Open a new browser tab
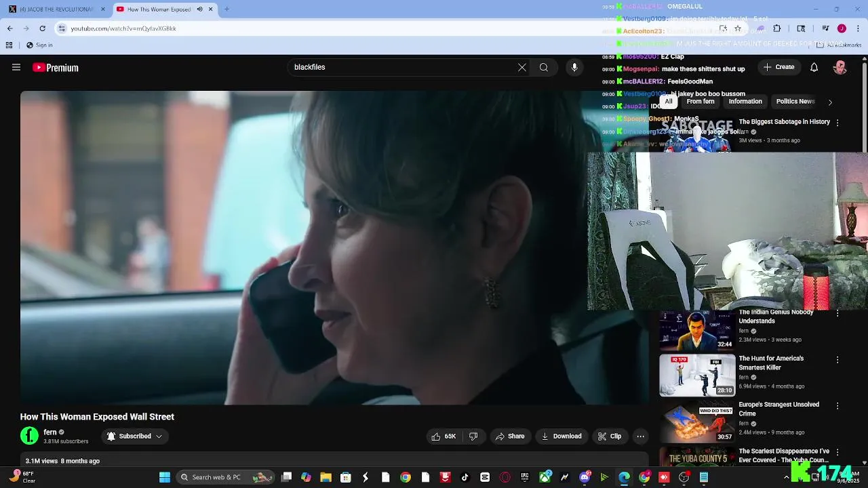Screen dimensions: 868x488 (x=226, y=9)
